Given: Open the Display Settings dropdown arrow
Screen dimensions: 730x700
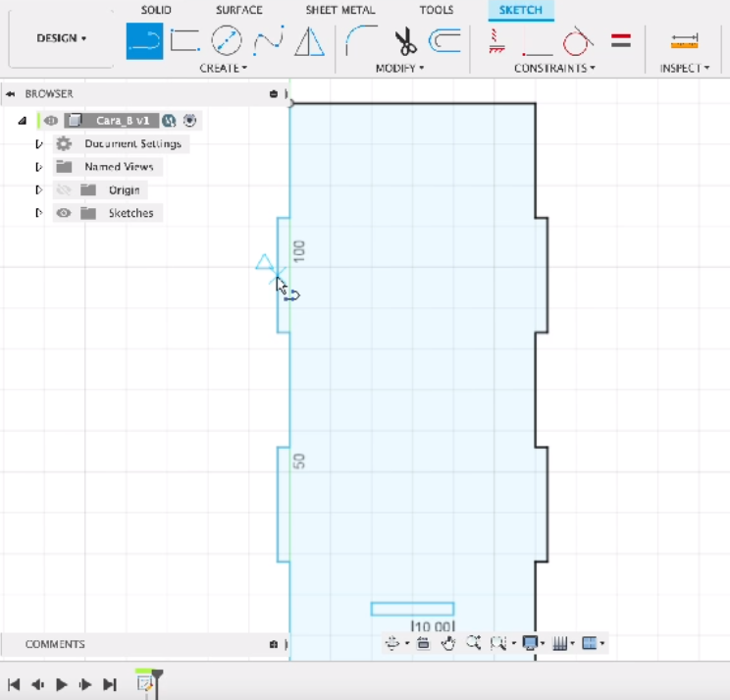Looking at the screenshot, I should click(543, 644).
